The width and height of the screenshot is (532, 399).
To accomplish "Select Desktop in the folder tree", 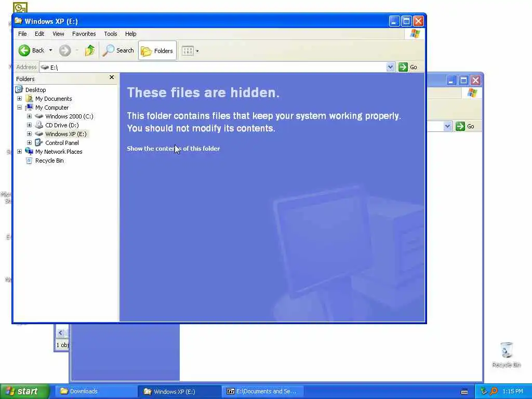I will (35, 89).
